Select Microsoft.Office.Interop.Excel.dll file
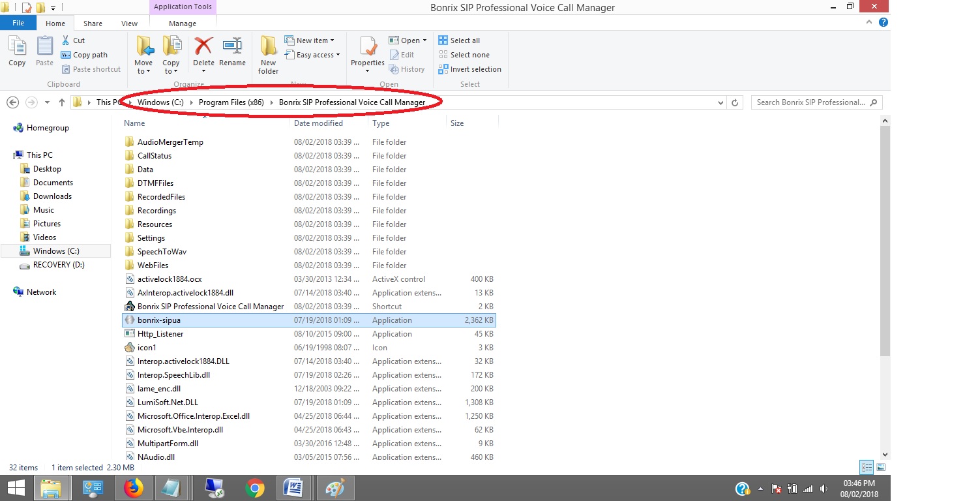 pos(309,416)
